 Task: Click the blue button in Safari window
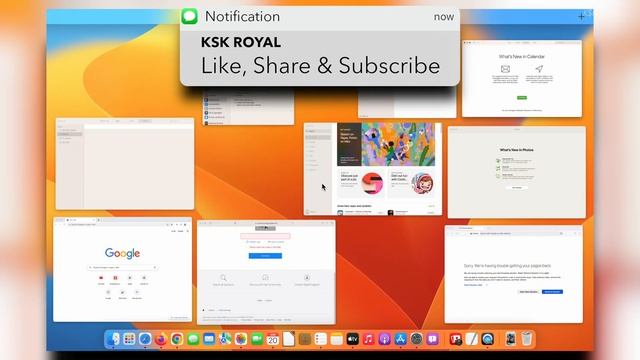coord(265,256)
